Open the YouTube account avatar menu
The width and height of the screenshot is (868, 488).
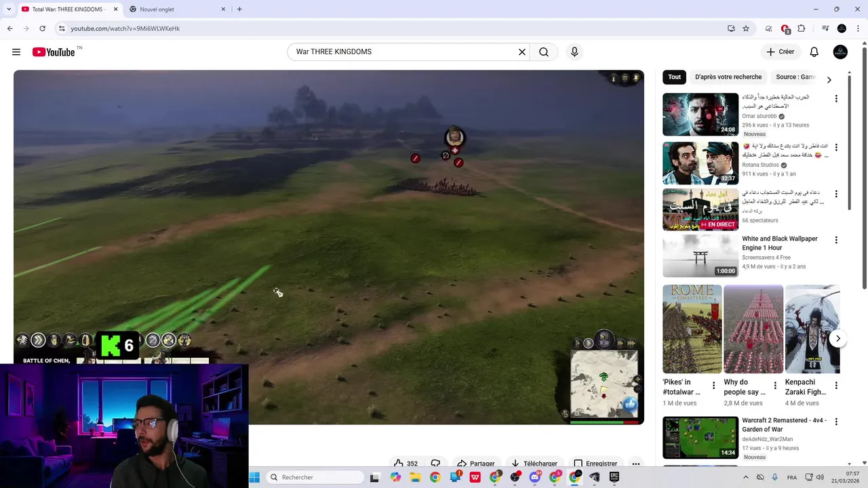point(840,52)
